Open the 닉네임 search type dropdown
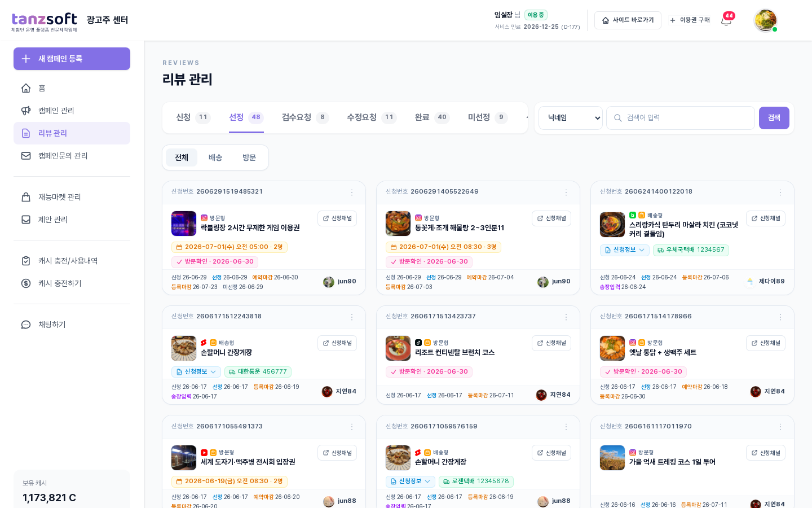The width and height of the screenshot is (812, 508). 571,118
